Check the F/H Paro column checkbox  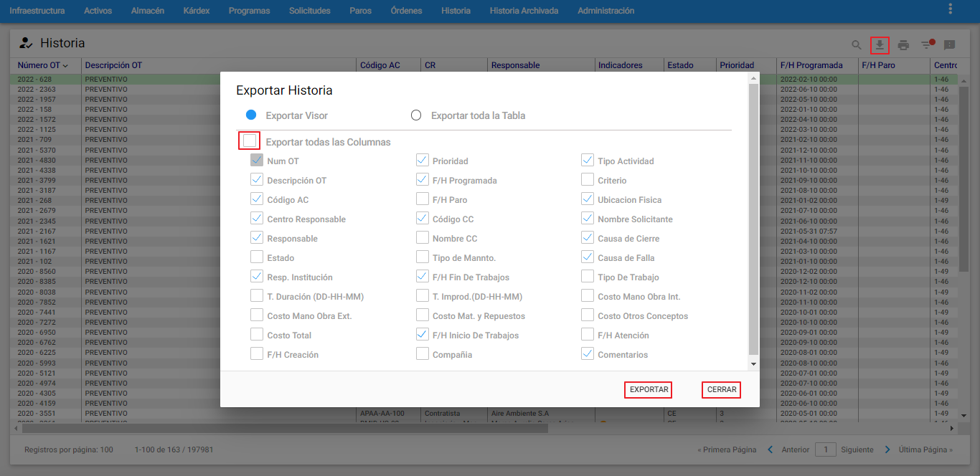coord(422,199)
